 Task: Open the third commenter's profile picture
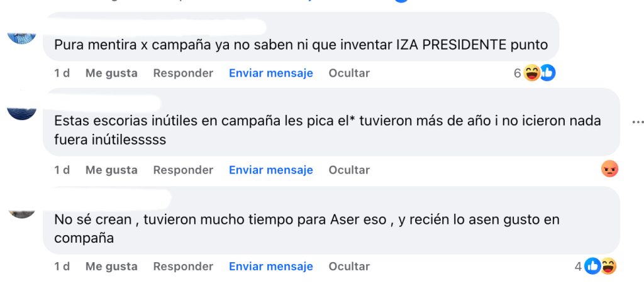coord(22,214)
